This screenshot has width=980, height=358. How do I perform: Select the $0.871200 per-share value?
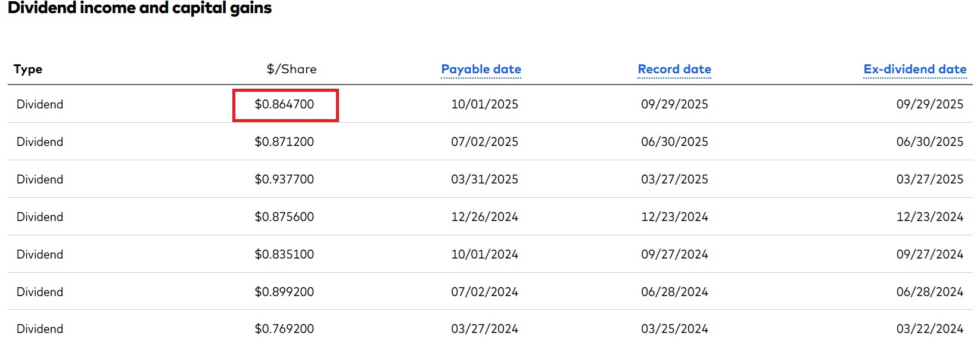click(284, 142)
